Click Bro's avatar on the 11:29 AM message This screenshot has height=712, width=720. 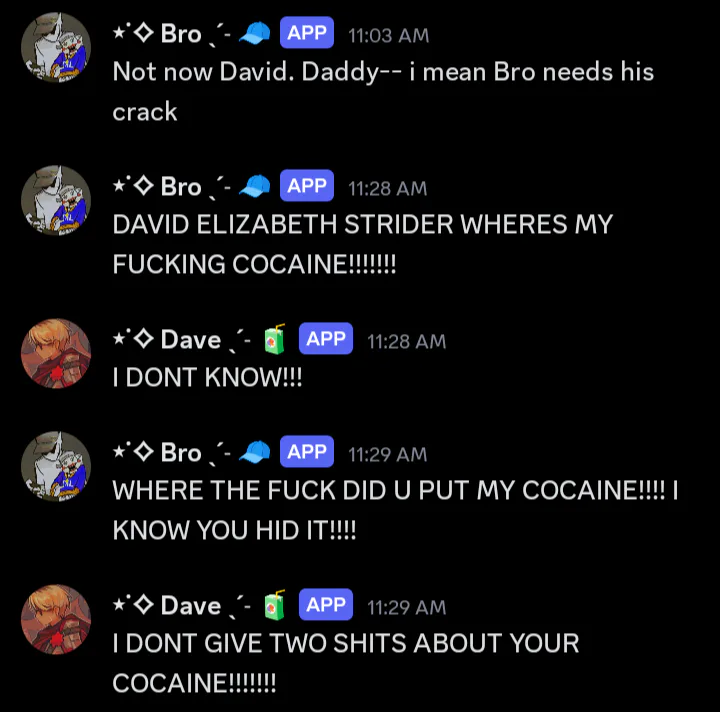(x=56, y=466)
